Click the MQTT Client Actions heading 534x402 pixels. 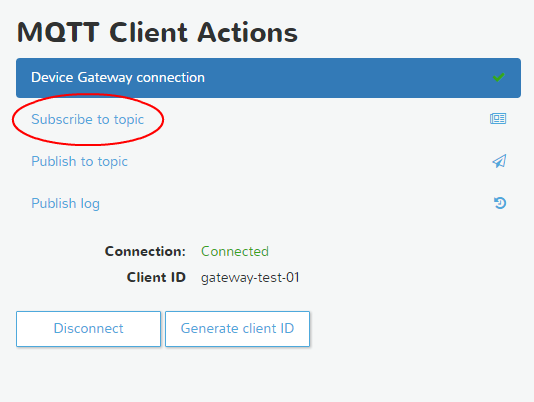pyautogui.click(x=157, y=33)
